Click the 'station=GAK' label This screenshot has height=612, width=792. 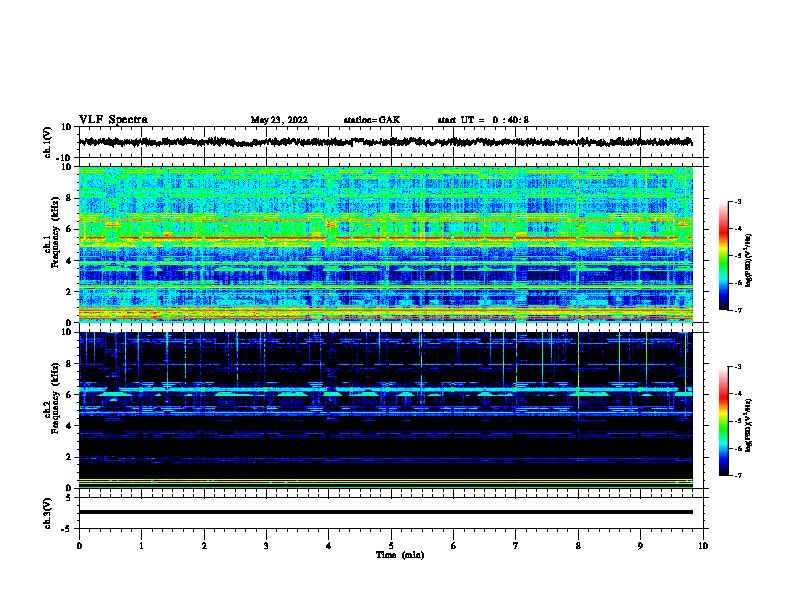tap(372, 120)
